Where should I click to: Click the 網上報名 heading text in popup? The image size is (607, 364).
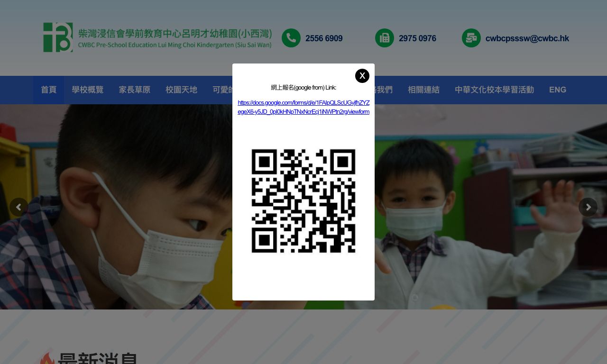click(x=303, y=88)
